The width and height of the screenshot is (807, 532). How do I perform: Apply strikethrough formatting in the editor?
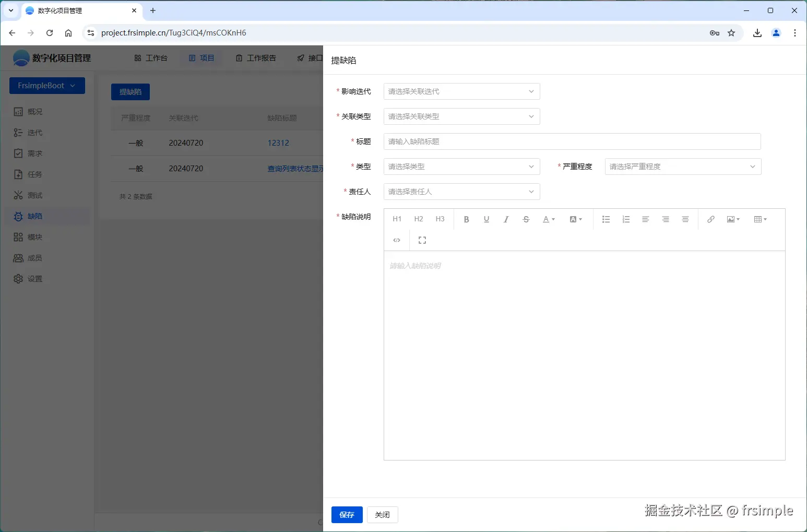click(x=526, y=219)
